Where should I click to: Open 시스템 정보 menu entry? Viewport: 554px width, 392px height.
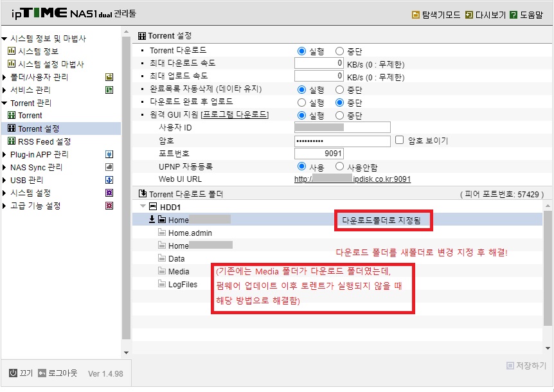38,51
